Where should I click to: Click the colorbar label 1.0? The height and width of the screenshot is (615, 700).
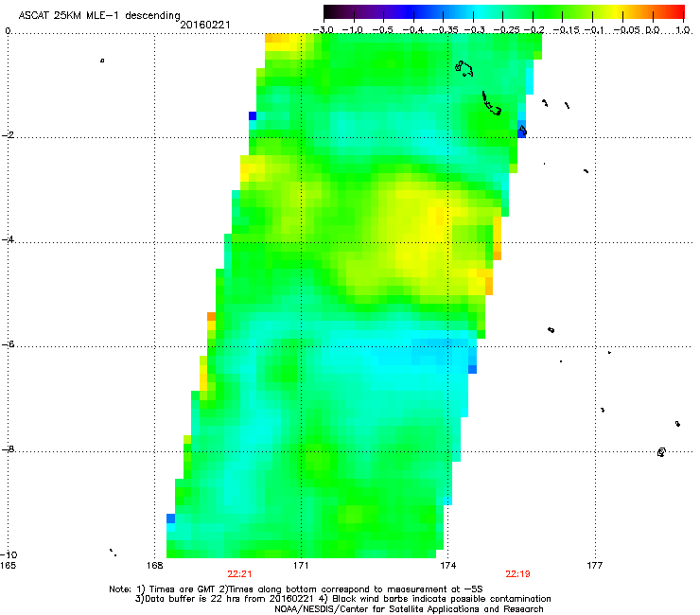[683, 30]
